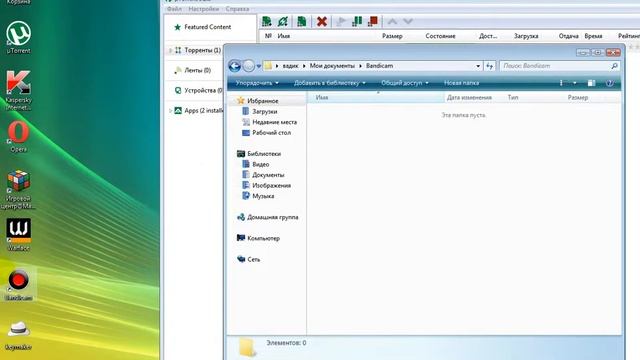The width and height of the screenshot is (640, 360).
Task: Open the Упорядочить dropdown menu
Action: tap(257, 83)
